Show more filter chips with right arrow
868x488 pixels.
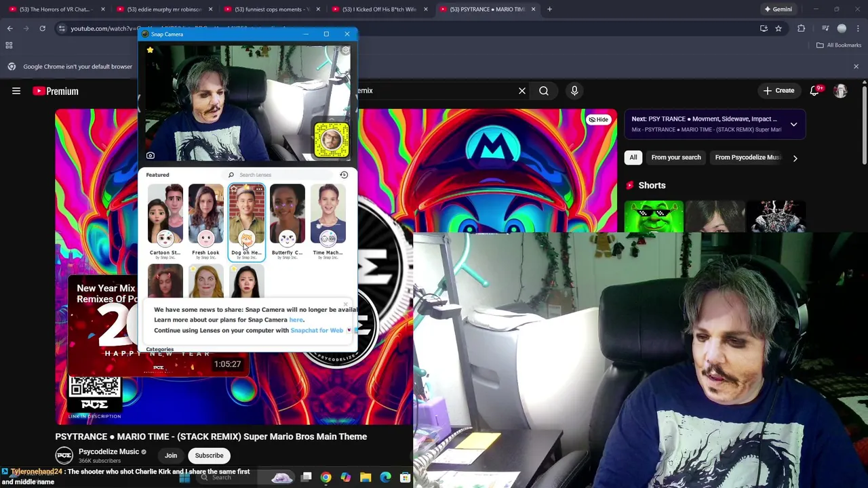click(x=795, y=158)
